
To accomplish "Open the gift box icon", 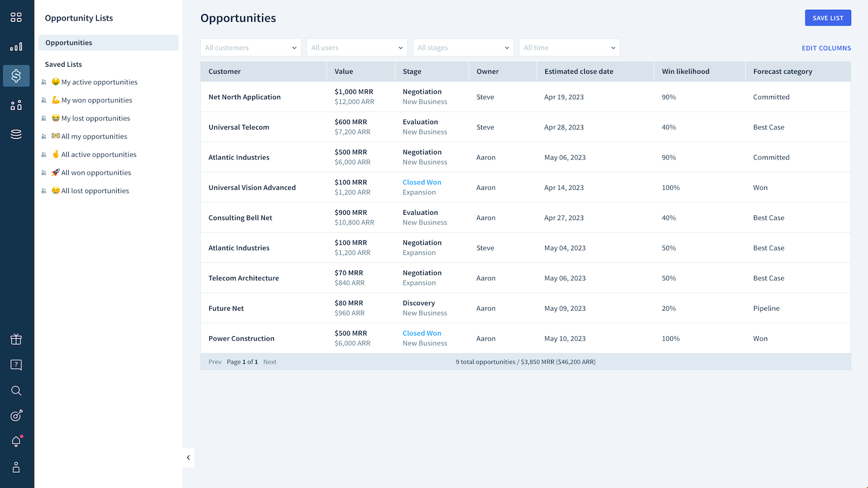I will [x=16, y=339].
